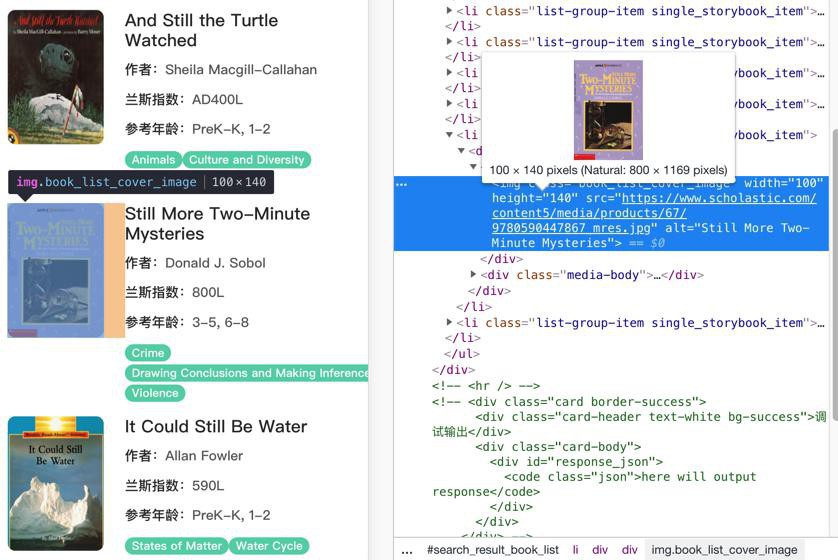Image resolution: width=838 pixels, height=560 pixels.
Task: Open the And Still the Turtle Watched cover
Action: 56,77
